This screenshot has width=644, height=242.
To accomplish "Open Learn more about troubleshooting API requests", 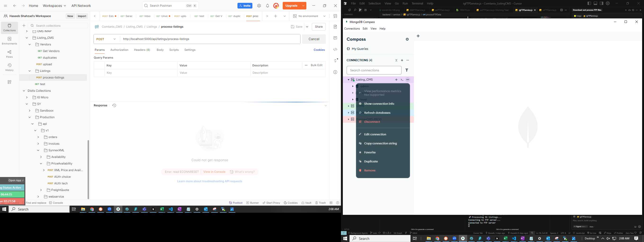I will [210, 181].
